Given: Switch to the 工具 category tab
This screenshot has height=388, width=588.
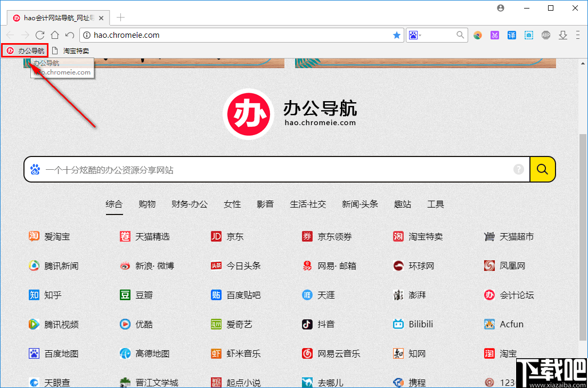Looking at the screenshot, I should 436,204.
